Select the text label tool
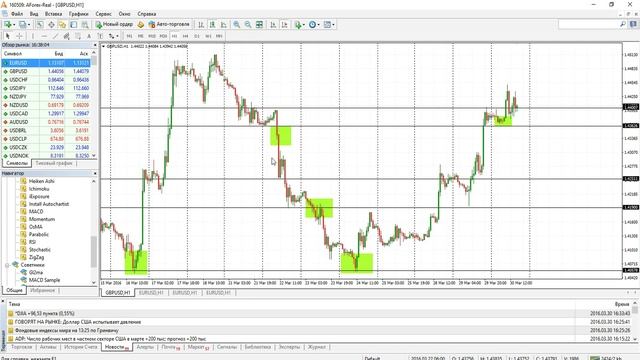Image resolution: width=640 pixels, height=360 pixels. [x=100, y=36]
